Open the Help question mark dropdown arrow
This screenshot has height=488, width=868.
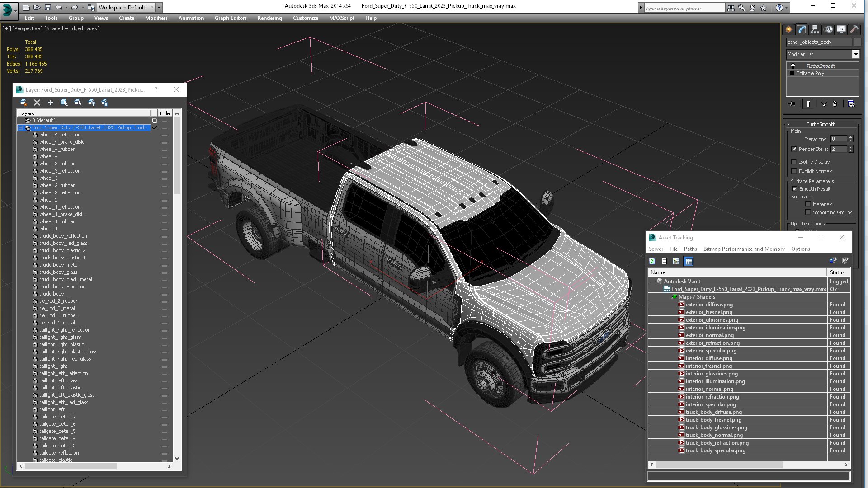point(787,8)
